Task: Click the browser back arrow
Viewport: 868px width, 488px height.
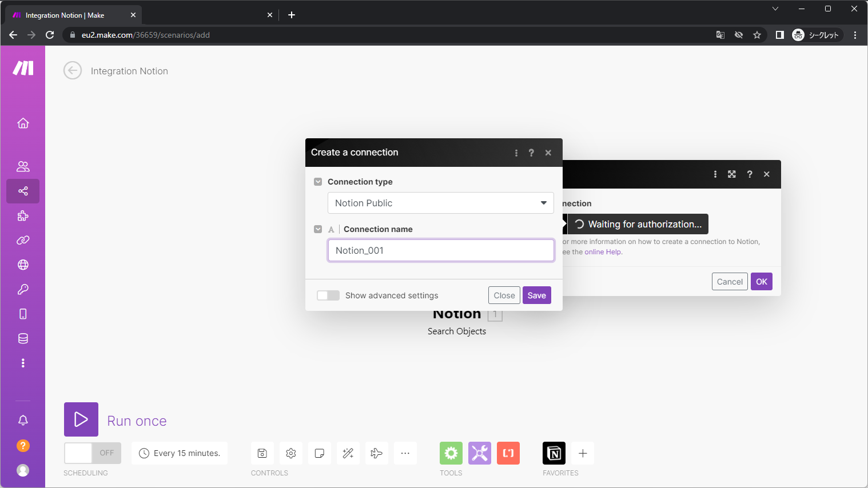Action: pyautogui.click(x=13, y=35)
